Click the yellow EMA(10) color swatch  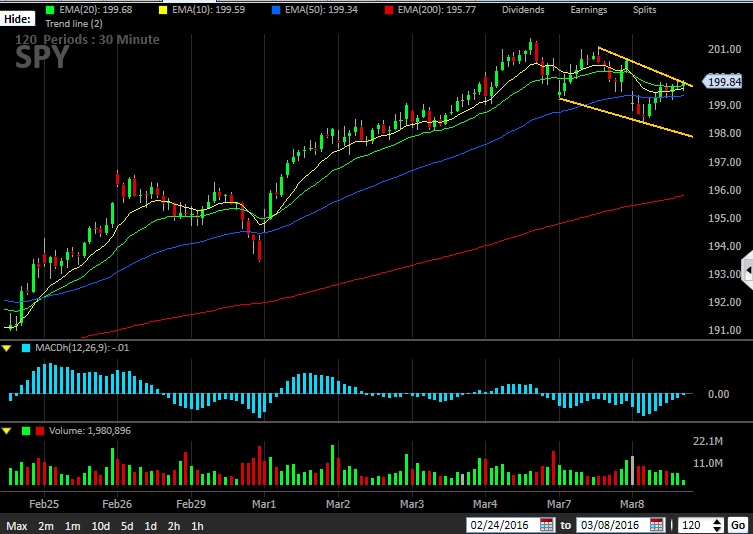pyautogui.click(x=163, y=10)
